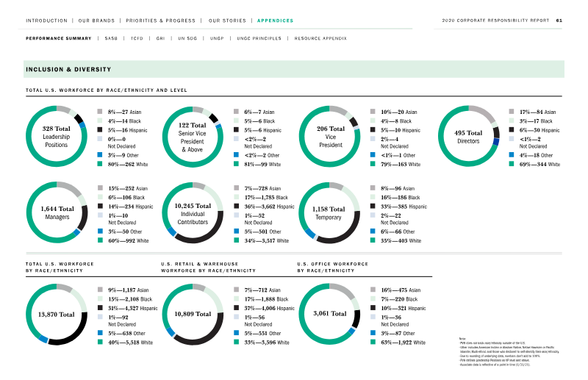The width and height of the screenshot is (588, 380).
Task: Open Priorities & Progress section
Action: click(x=160, y=21)
